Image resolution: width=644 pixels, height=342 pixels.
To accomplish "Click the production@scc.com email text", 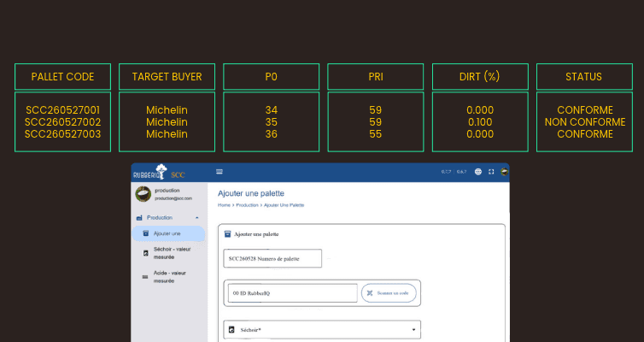I will pos(173,198).
